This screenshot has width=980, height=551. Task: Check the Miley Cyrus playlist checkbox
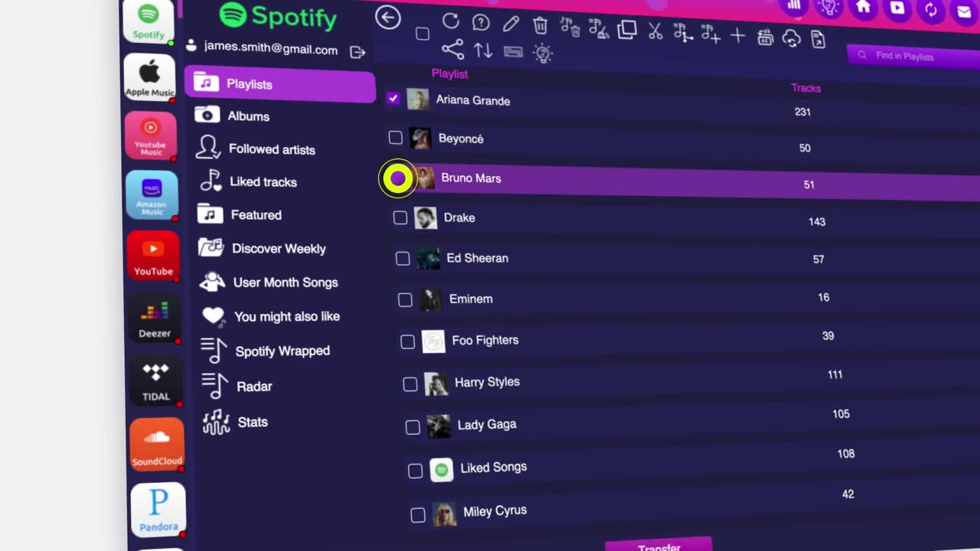click(418, 515)
